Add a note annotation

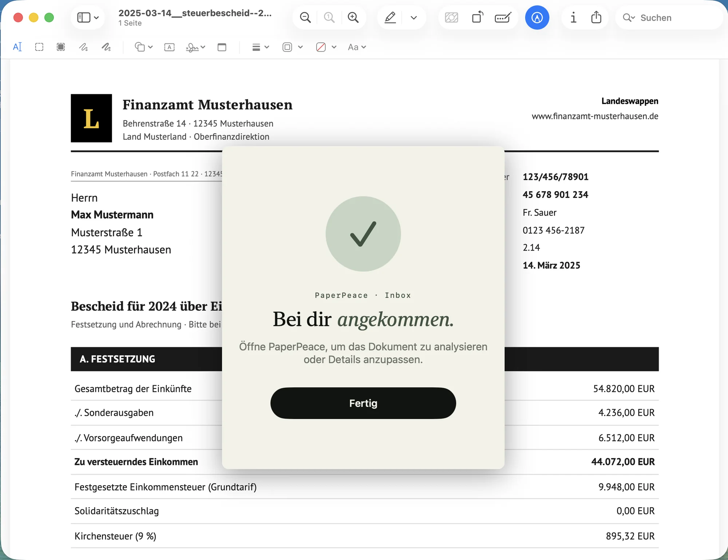pos(222,47)
